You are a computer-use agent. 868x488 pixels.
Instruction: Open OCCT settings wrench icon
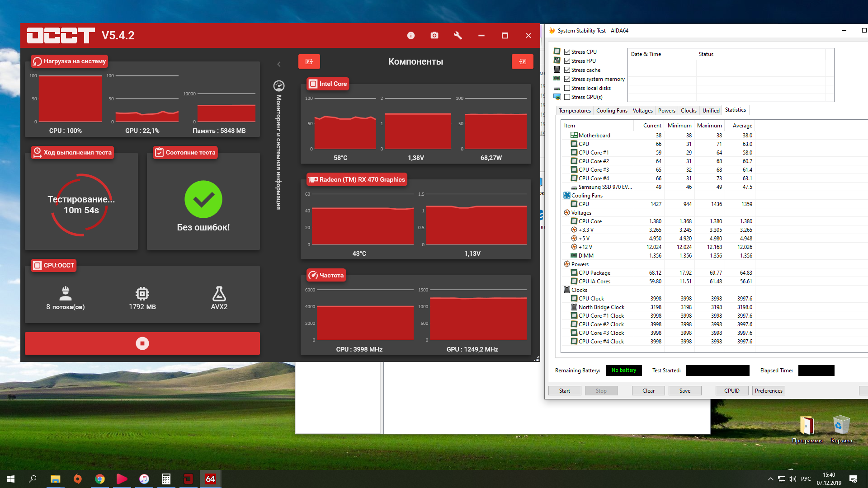tap(458, 36)
